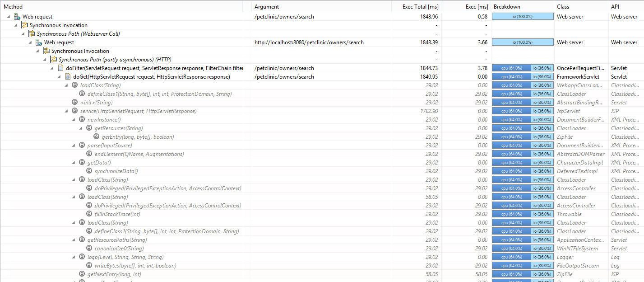This screenshot has width=644, height=282.
Task: Click the Breakdown column header
Action: (507, 7)
